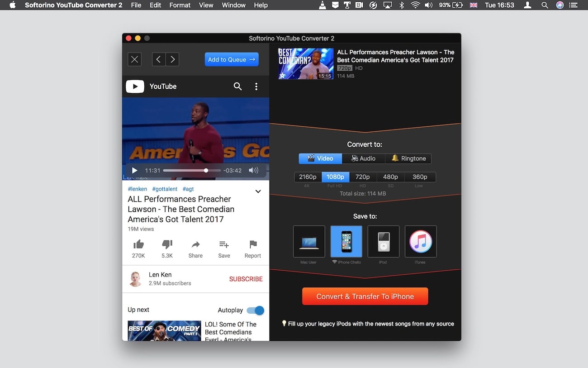588x368 pixels.
Task: Play the video with the play button
Action: point(134,171)
